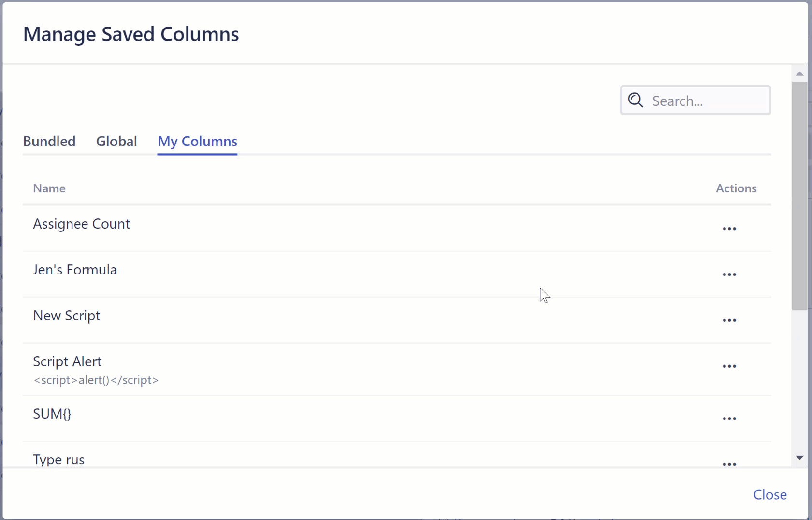Image resolution: width=812 pixels, height=520 pixels.
Task: Select the Jen's Formula column name
Action: 75,270
